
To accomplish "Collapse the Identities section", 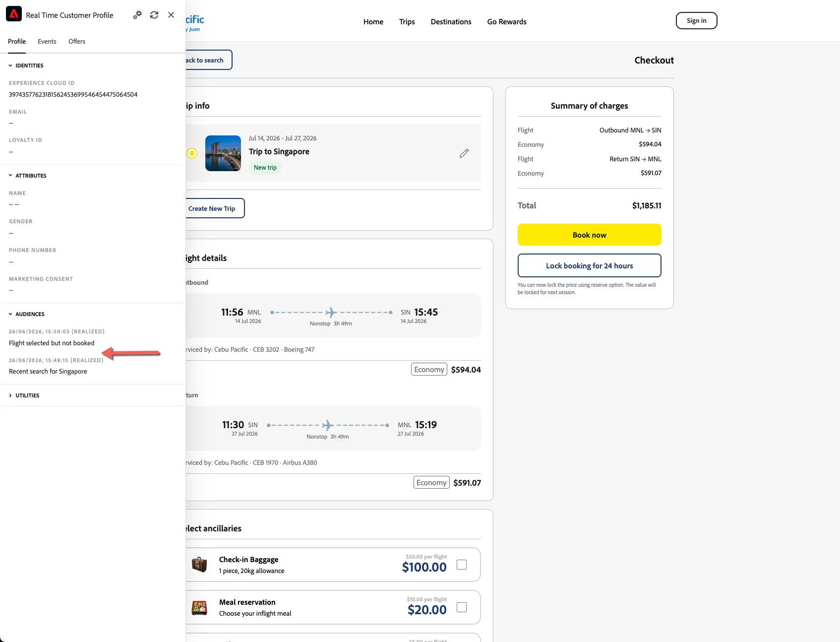I will click(26, 65).
